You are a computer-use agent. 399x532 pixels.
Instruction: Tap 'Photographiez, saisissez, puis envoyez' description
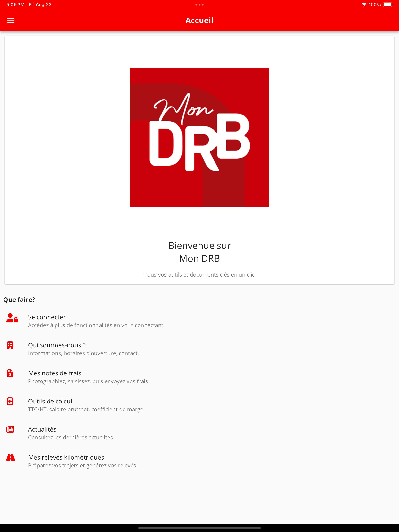pyautogui.click(x=88, y=381)
